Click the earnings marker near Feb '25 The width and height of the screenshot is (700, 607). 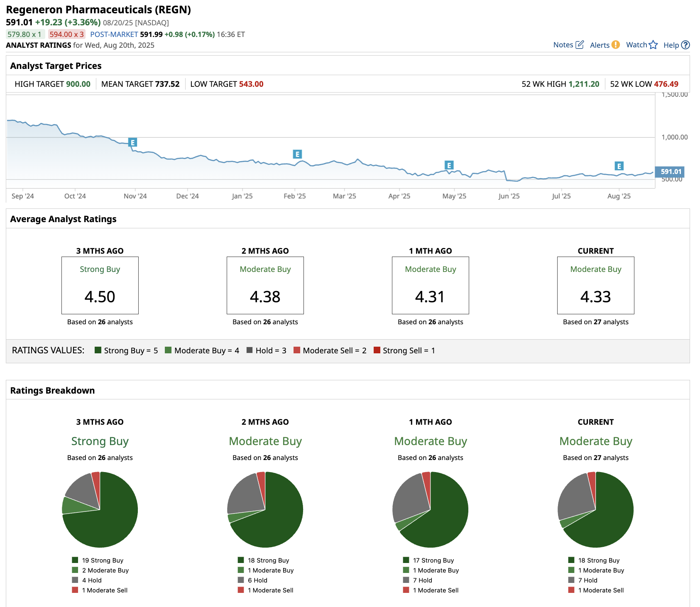(x=297, y=154)
